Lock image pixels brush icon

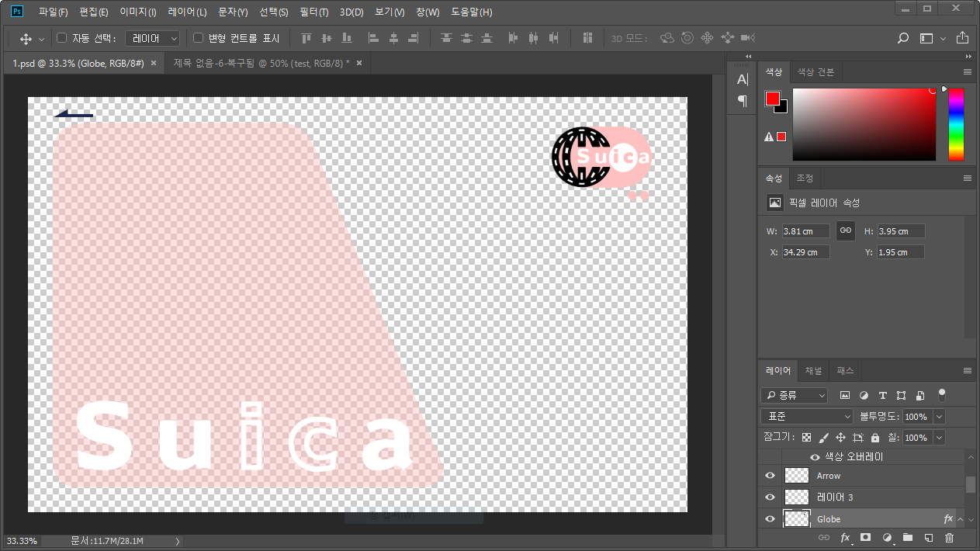(824, 438)
